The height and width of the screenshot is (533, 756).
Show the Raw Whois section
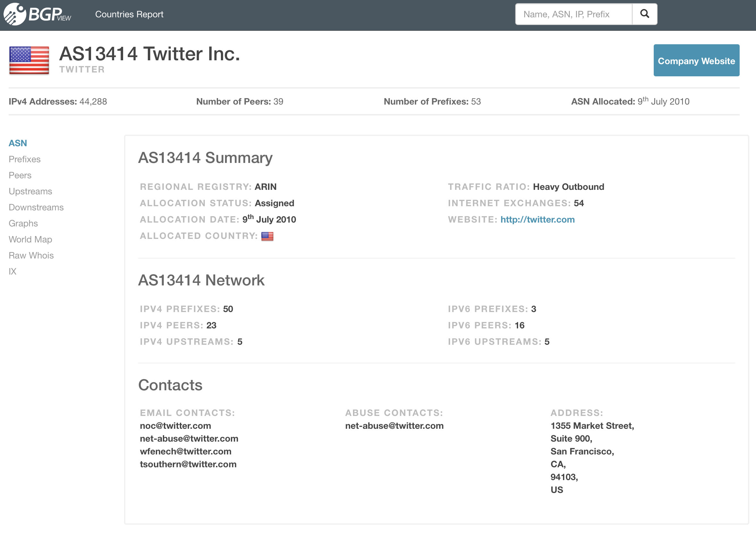point(31,255)
